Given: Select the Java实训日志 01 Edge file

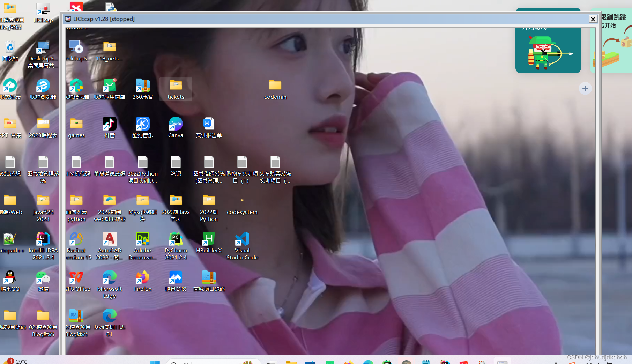Looking at the screenshot, I should [x=110, y=323].
